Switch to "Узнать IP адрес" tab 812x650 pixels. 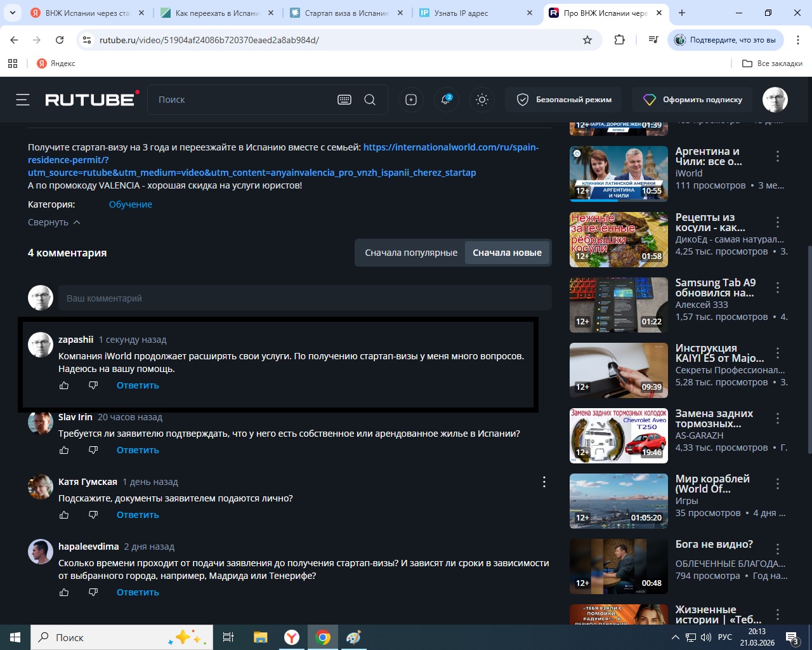click(x=476, y=13)
